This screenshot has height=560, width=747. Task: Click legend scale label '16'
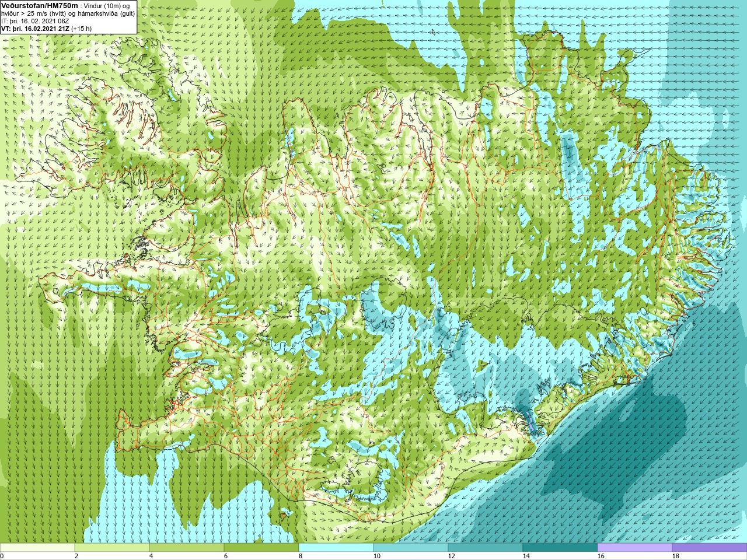click(x=601, y=556)
